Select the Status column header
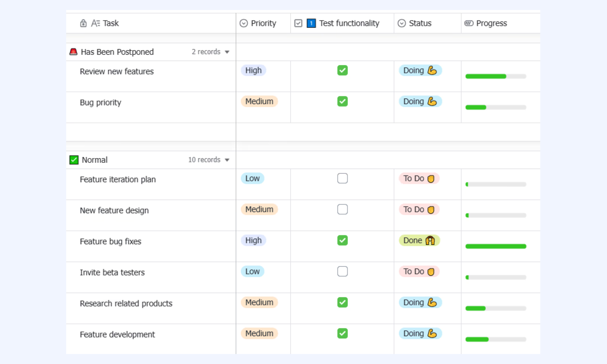The image size is (607, 364). tap(427, 23)
